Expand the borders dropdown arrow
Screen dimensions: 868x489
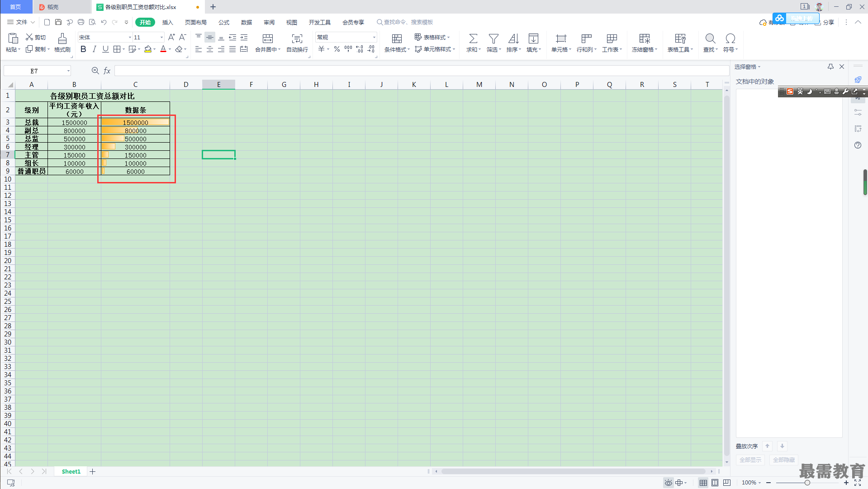123,49
